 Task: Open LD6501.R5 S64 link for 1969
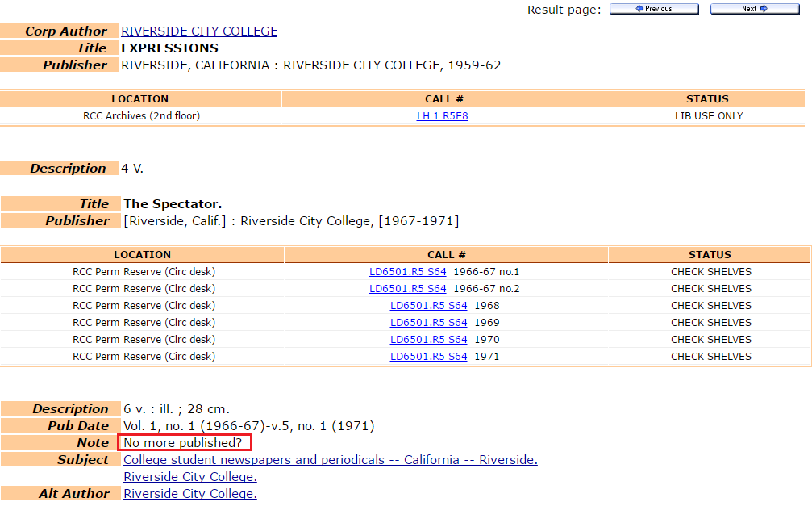429,323
